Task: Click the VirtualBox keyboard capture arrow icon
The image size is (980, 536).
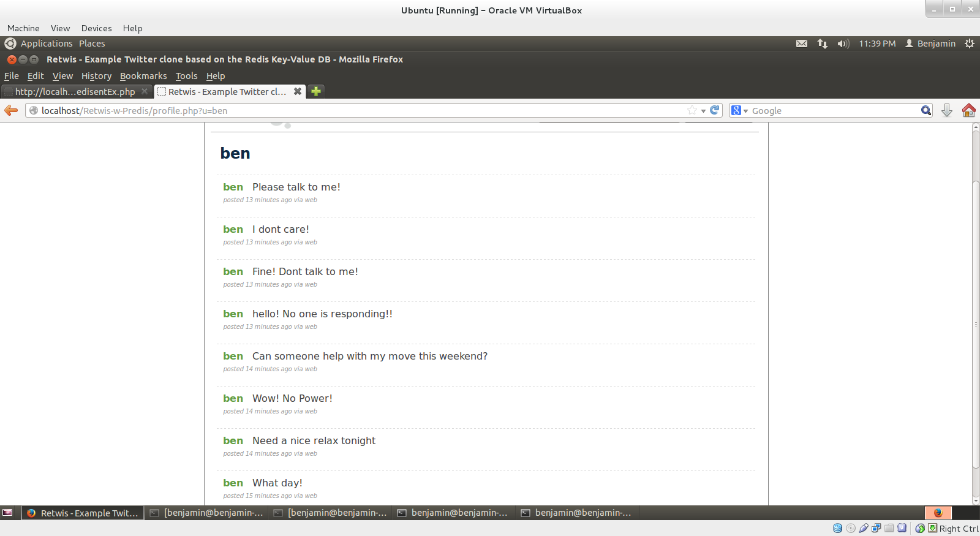Action: point(933,528)
